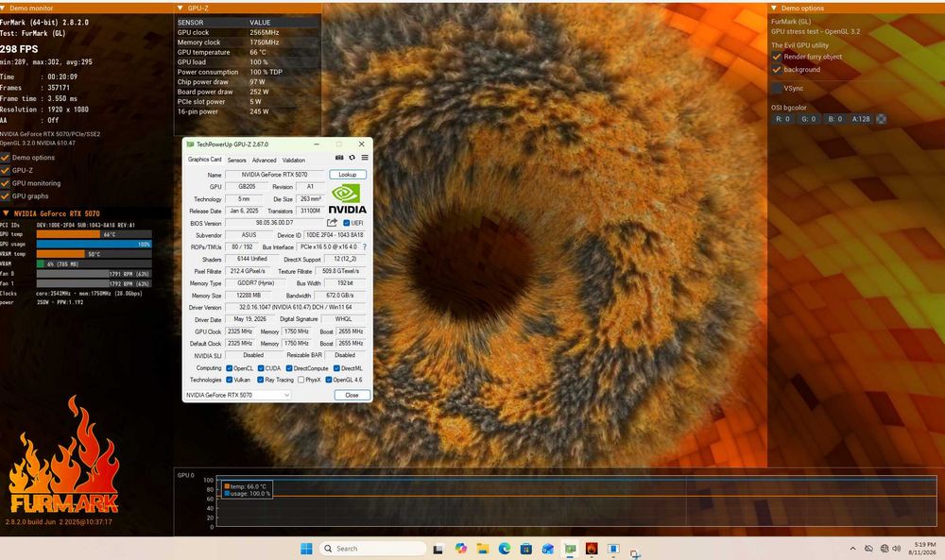Toggle the GPU-Z checkbox in Demo monitor
Screen dimensions: 945x560
click(6, 170)
